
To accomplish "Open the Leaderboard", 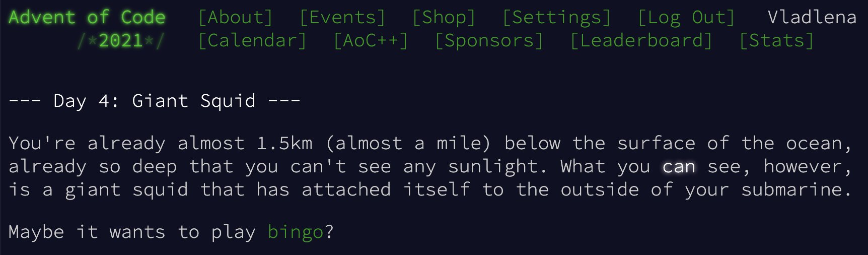I will (641, 41).
